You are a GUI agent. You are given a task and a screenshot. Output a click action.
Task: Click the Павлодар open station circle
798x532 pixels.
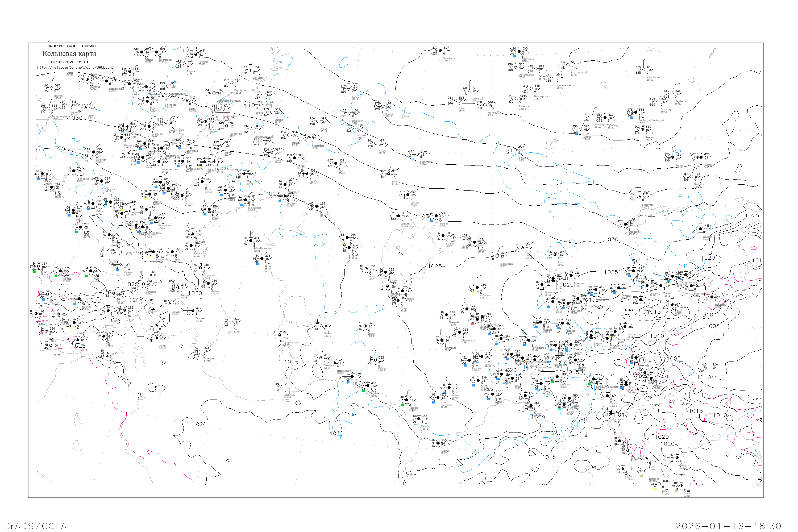(x=658, y=101)
